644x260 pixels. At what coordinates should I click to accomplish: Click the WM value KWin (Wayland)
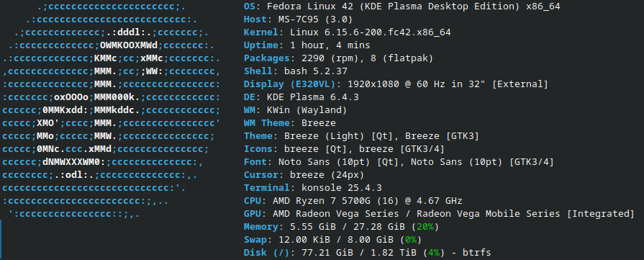(307, 110)
